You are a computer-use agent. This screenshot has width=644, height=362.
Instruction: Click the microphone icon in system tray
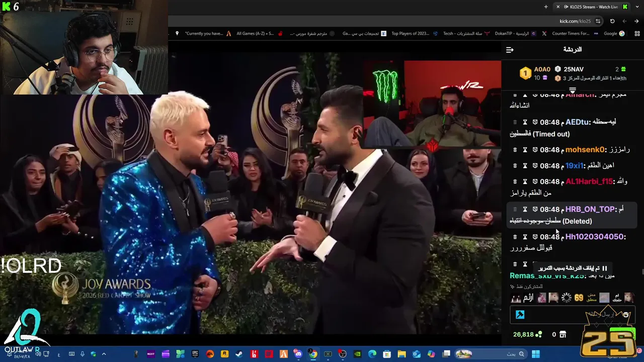pos(83,354)
